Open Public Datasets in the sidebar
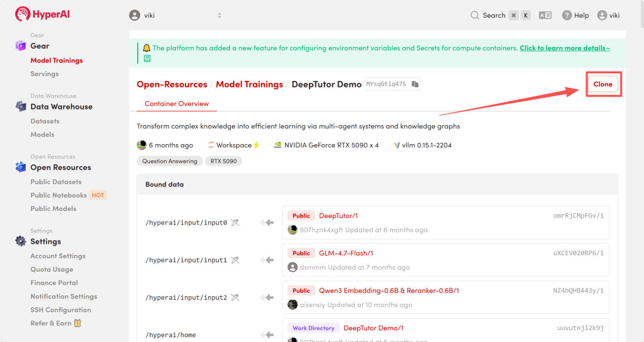The image size is (644, 342). pyautogui.click(x=56, y=182)
